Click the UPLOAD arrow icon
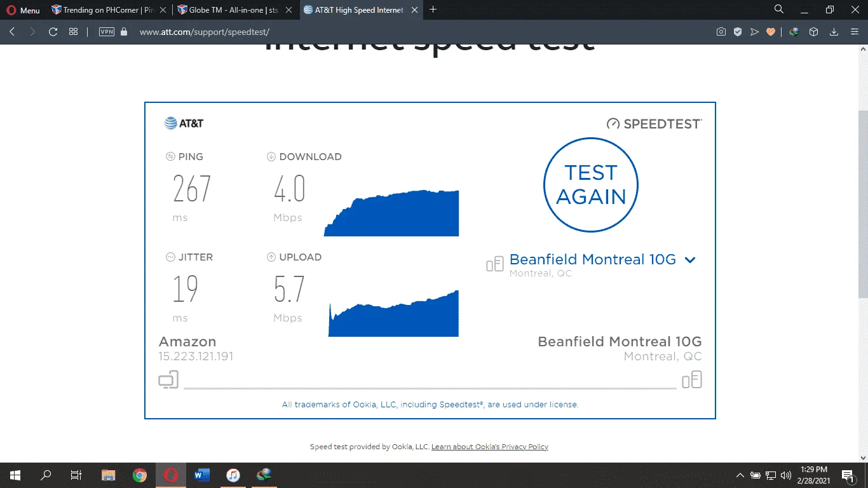The height and width of the screenshot is (488, 868). click(x=271, y=257)
